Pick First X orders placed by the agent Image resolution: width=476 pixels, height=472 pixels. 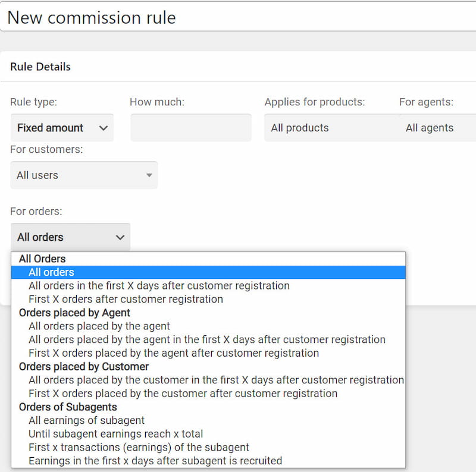pyautogui.click(x=174, y=353)
